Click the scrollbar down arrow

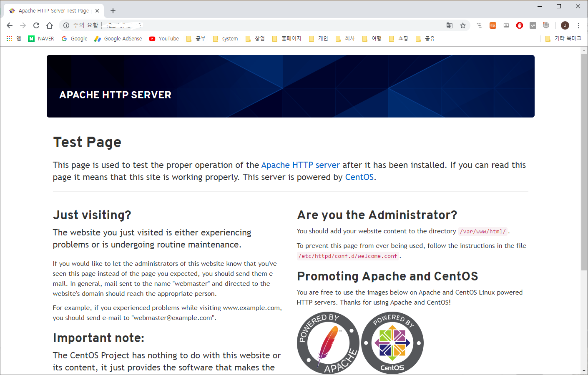[x=584, y=371]
